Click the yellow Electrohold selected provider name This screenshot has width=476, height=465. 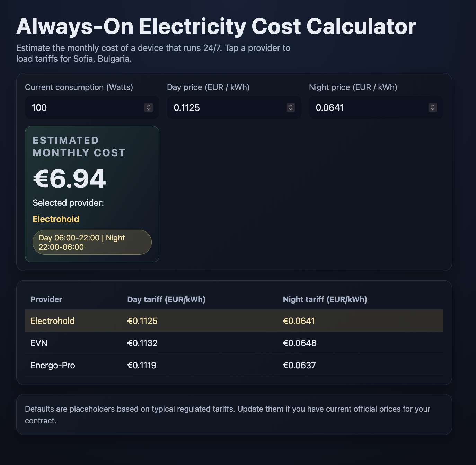(x=56, y=219)
